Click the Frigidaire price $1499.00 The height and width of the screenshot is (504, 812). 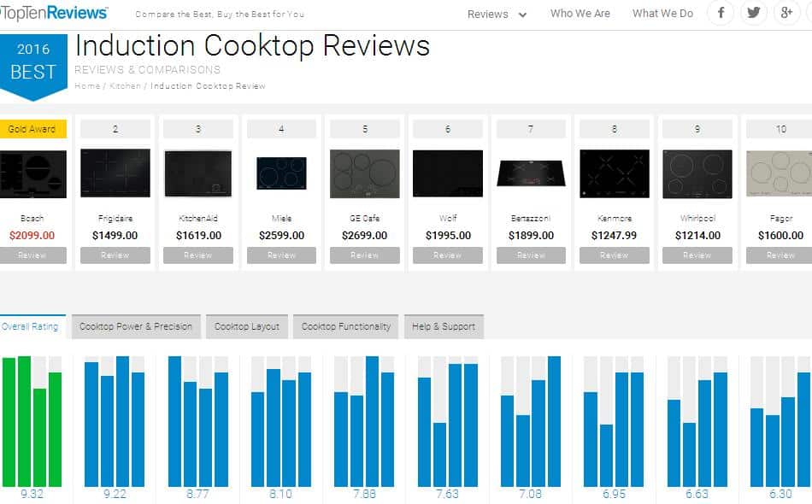(x=115, y=236)
